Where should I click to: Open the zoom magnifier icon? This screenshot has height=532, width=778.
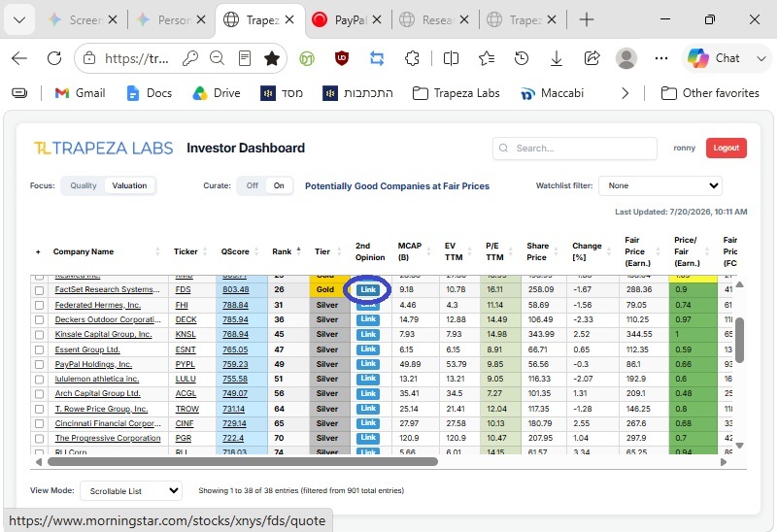217,58
